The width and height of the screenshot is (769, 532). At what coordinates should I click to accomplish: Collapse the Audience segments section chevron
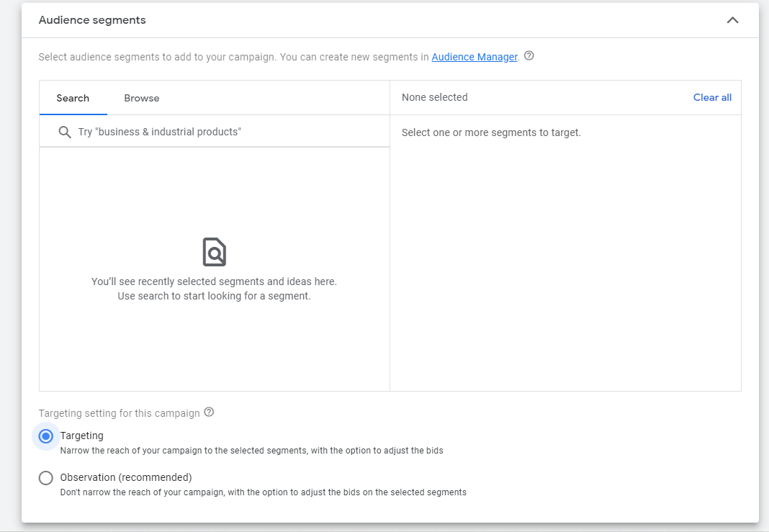point(732,20)
